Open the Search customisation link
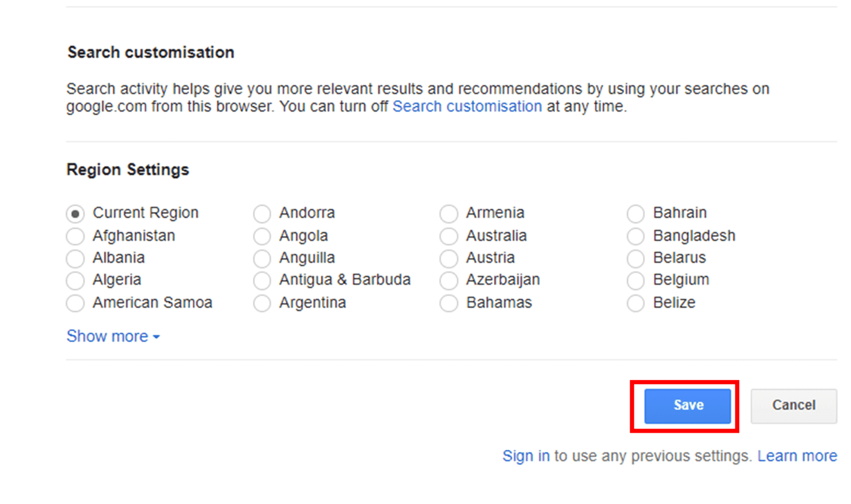The height and width of the screenshot is (504, 851). point(467,106)
